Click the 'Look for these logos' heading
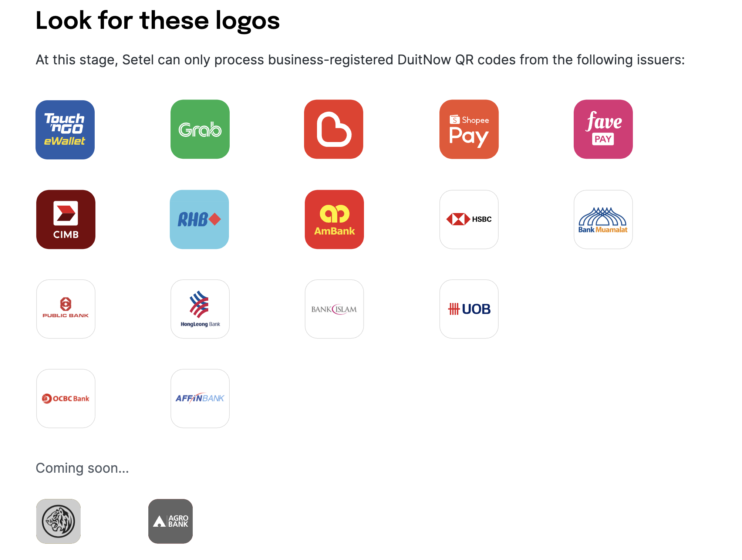The width and height of the screenshot is (742, 560). click(x=158, y=21)
